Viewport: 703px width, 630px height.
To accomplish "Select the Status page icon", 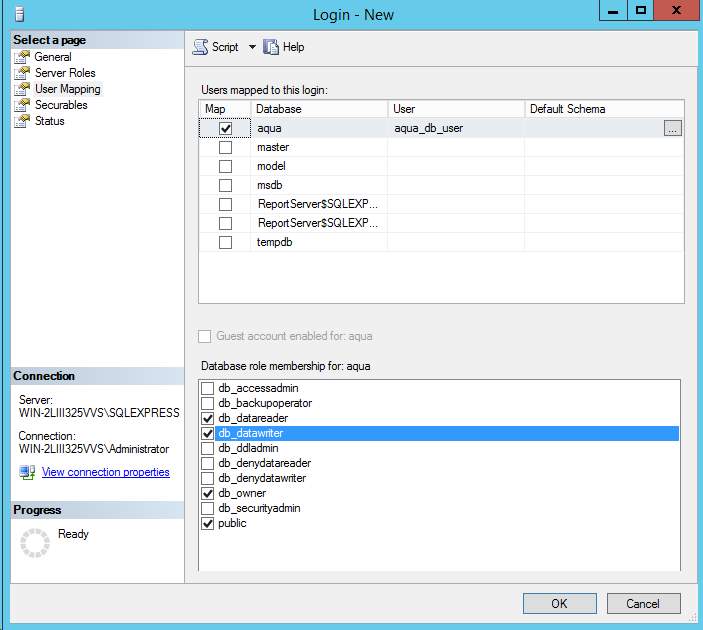I will (22, 121).
